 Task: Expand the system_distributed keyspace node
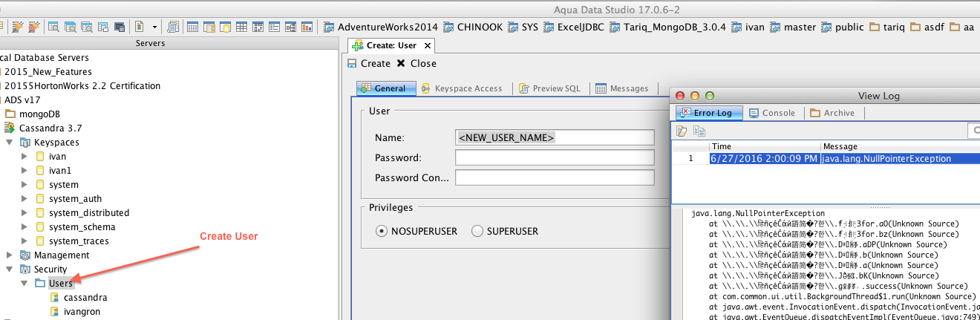click(24, 212)
